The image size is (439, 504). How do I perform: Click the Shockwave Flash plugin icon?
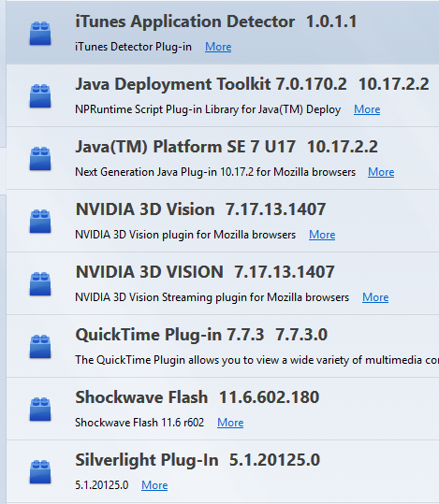pyautogui.click(x=40, y=410)
